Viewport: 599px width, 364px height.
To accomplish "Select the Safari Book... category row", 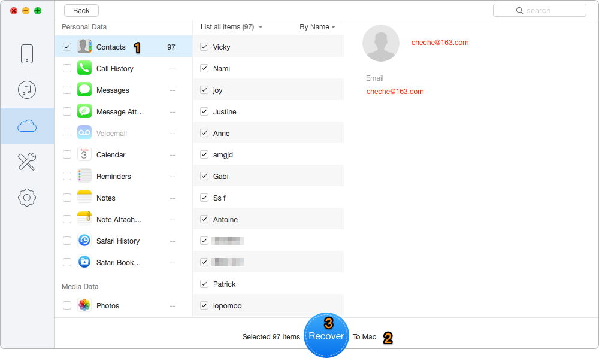I will click(x=123, y=262).
